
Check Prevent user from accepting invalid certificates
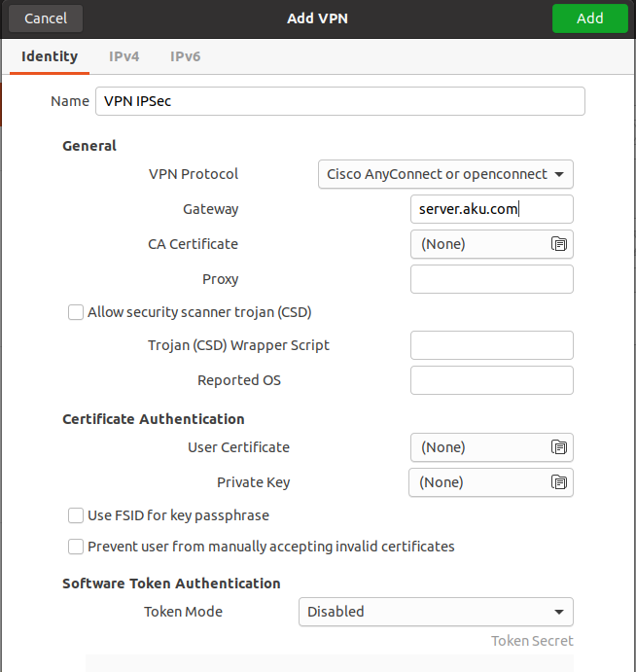[76, 547]
